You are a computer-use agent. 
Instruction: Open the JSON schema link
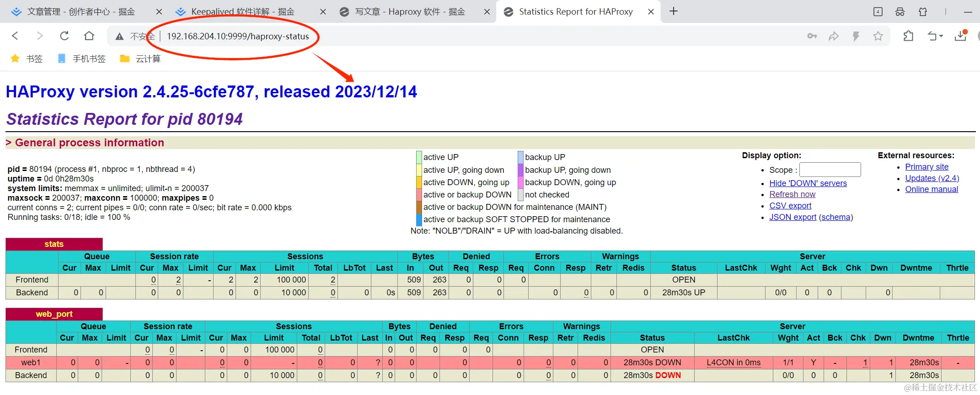pos(835,217)
